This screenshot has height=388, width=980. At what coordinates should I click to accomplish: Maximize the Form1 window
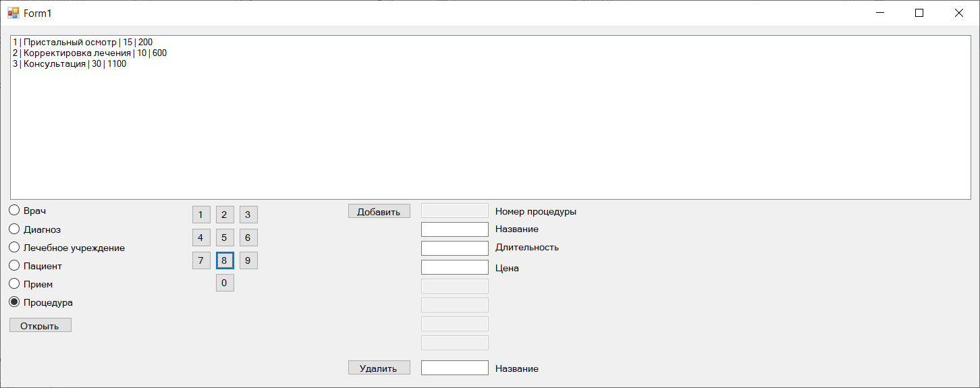(x=919, y=13)
